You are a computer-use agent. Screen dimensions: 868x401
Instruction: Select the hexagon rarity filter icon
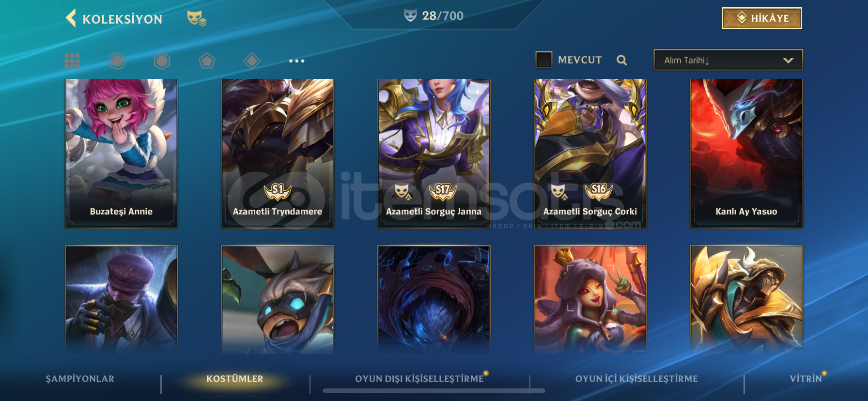(x=162, y=61)
